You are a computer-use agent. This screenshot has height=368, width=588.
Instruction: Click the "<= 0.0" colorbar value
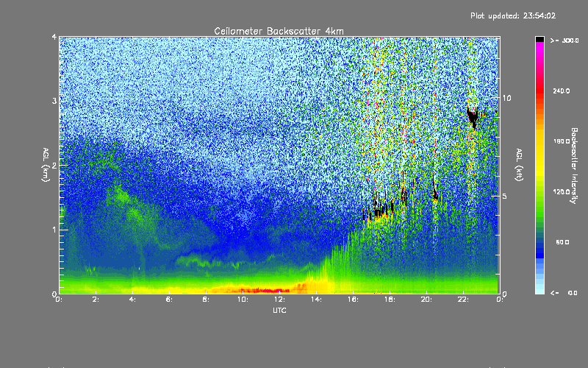[564, 293]
